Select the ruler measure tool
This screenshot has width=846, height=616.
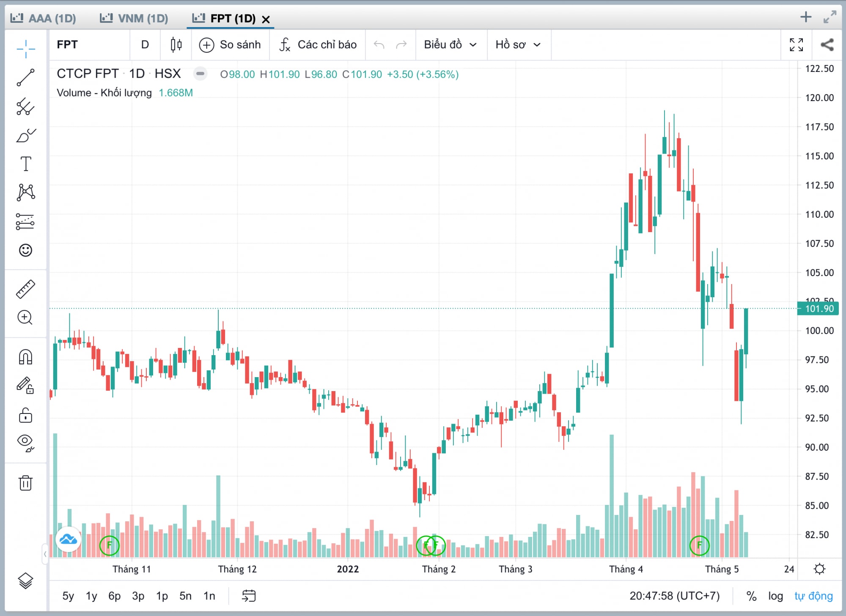[25, 289]
